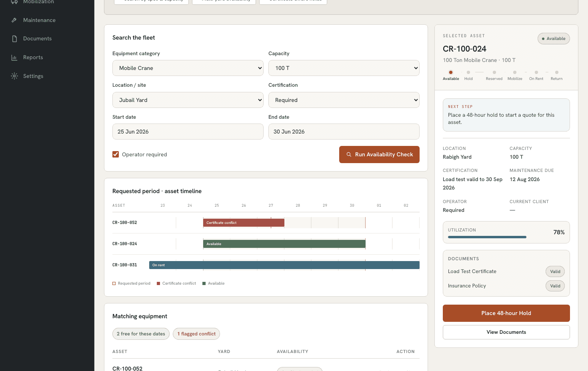Click Valid badge for Insurance Policy
Viewport: 588px width, 371px height.
(x=555, y=286)
